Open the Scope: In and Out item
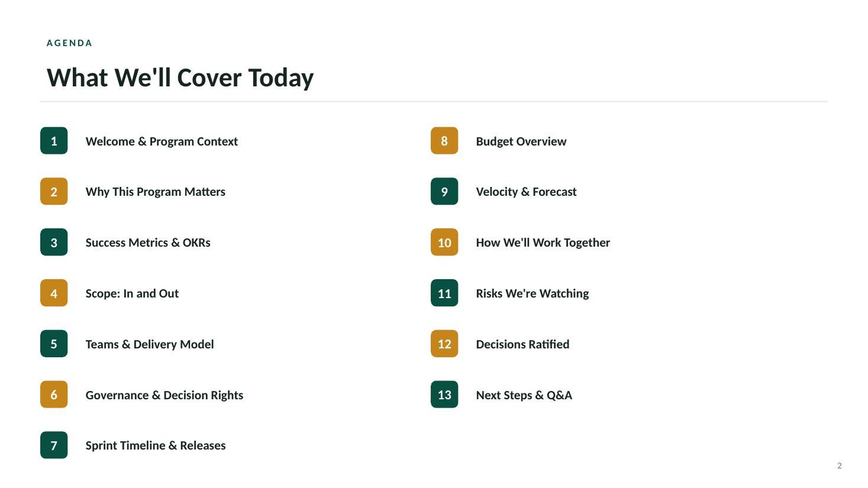The width and height of the screenshot is (868, 488). [132, 293]
